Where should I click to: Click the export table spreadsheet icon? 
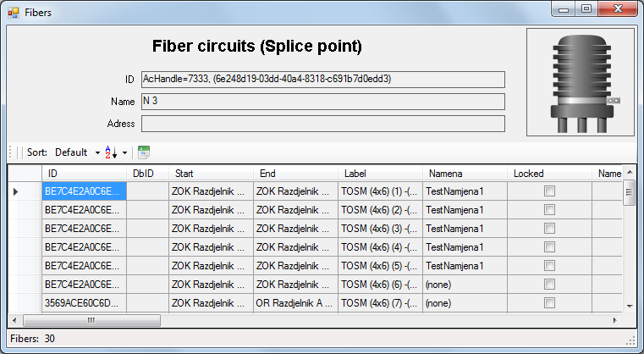coord(144,152)
